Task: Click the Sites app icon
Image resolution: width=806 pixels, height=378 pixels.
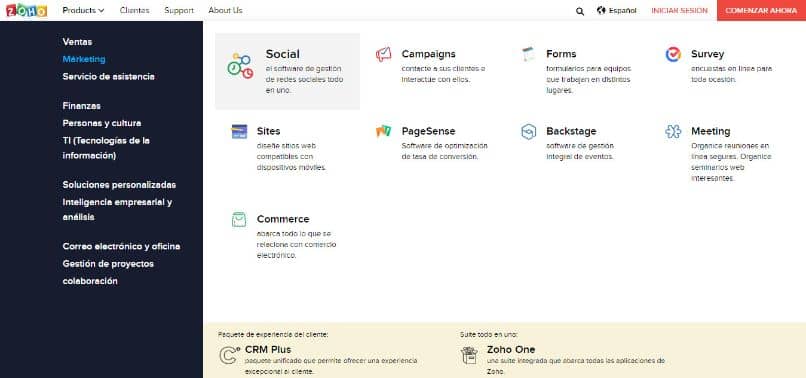Action: (x=239, y=132)
